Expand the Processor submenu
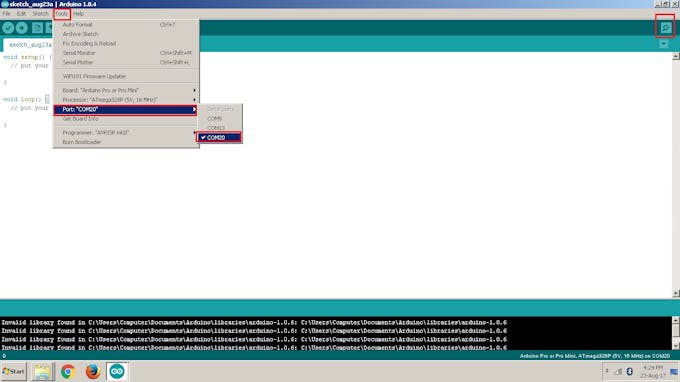This screenshot has width=680, height=382. 126,100
